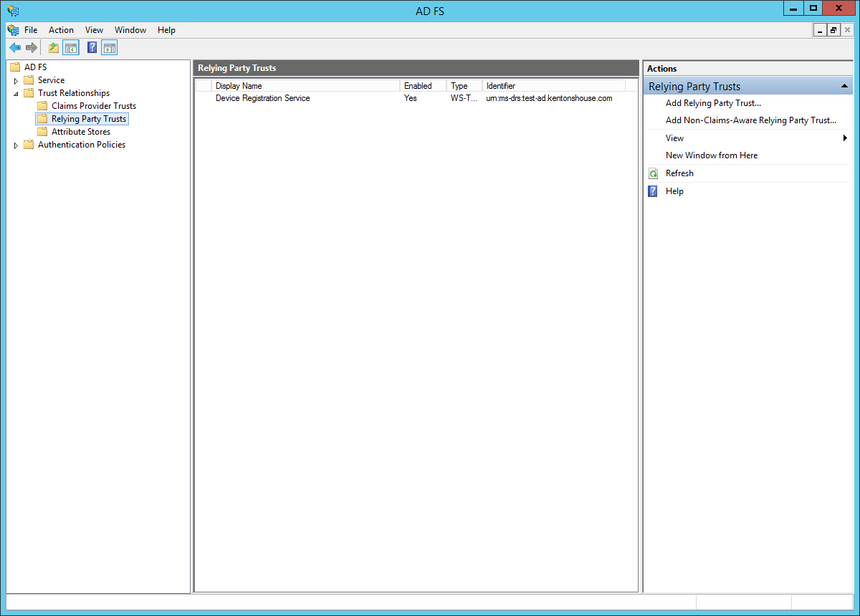Viewport: 860px width, 616px height.
Task: Expand the Authentication Policies tree node
Action: point(16,145)
